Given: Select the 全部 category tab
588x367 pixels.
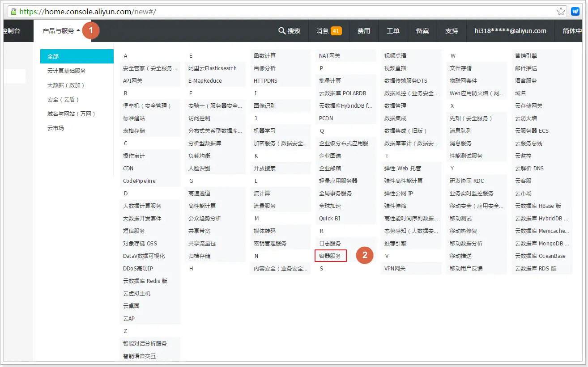Looking at the screenshot, I should tap(77, 56).
